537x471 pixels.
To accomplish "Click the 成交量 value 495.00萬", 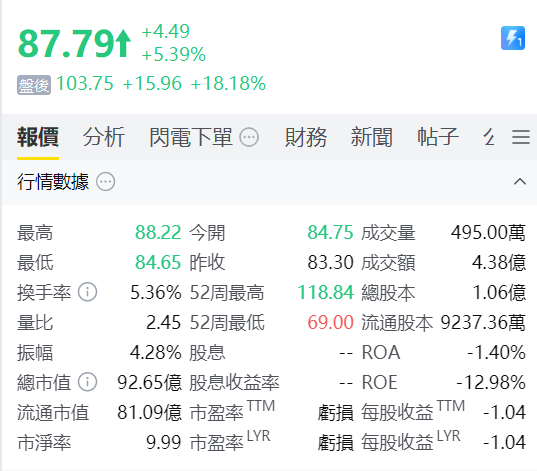I will (488, 233).
